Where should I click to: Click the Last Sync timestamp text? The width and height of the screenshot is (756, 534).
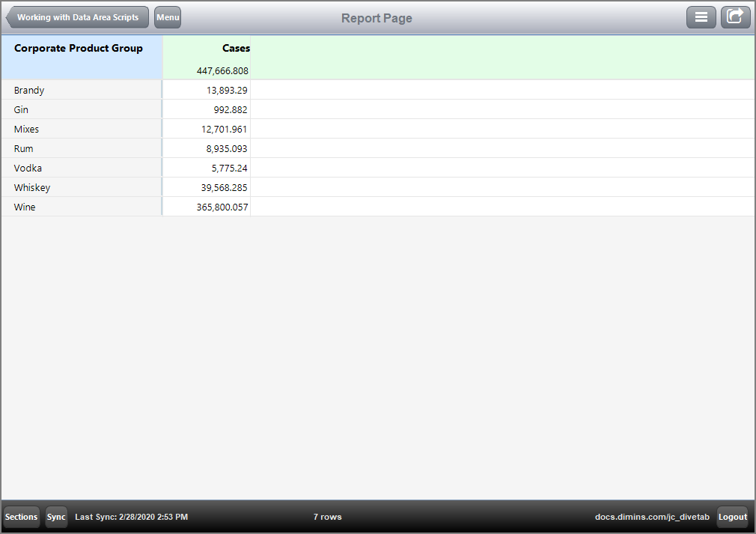click(x=132, y=517)
